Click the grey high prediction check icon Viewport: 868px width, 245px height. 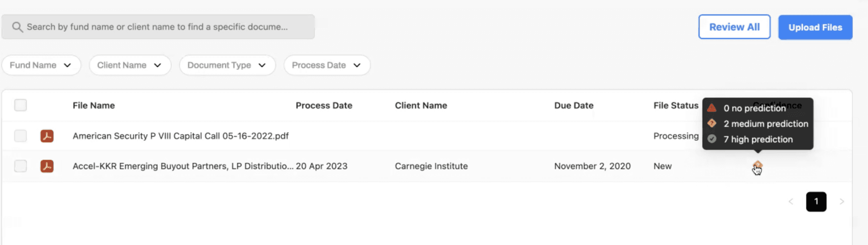pyautogui.click(x=712, y=139)
